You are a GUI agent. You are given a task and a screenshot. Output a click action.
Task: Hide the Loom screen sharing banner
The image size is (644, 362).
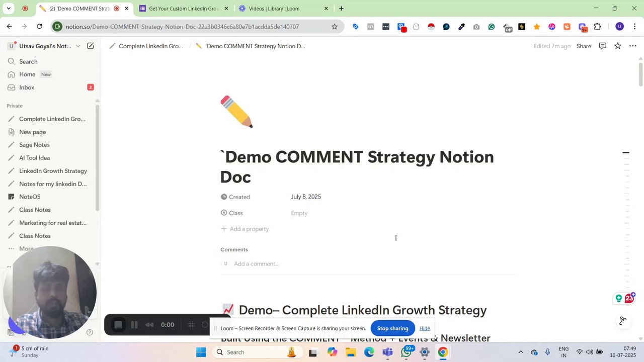pyautogui.click(x=425, y=328)
